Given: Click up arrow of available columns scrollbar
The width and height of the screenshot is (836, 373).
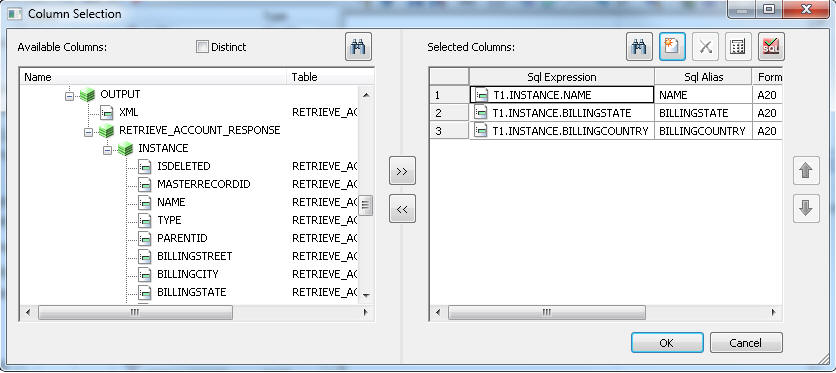Looking at the screenshot, I should [366, 95].
